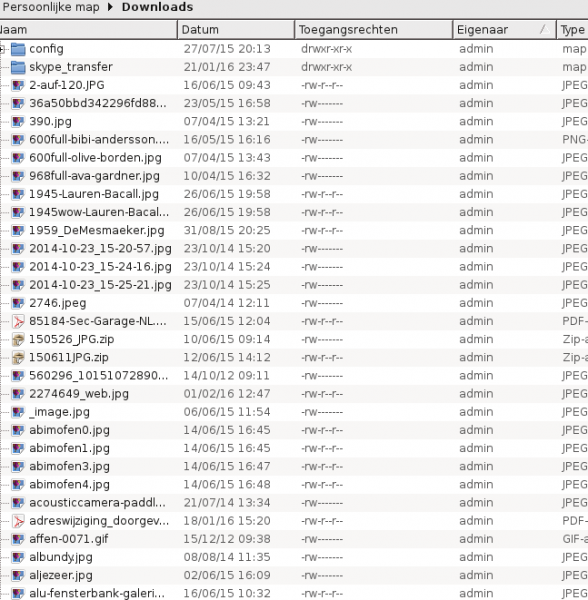Click the skype_transfer folder icon
The height and width of the screenshot is (600, 588).
tap(18, 67)
